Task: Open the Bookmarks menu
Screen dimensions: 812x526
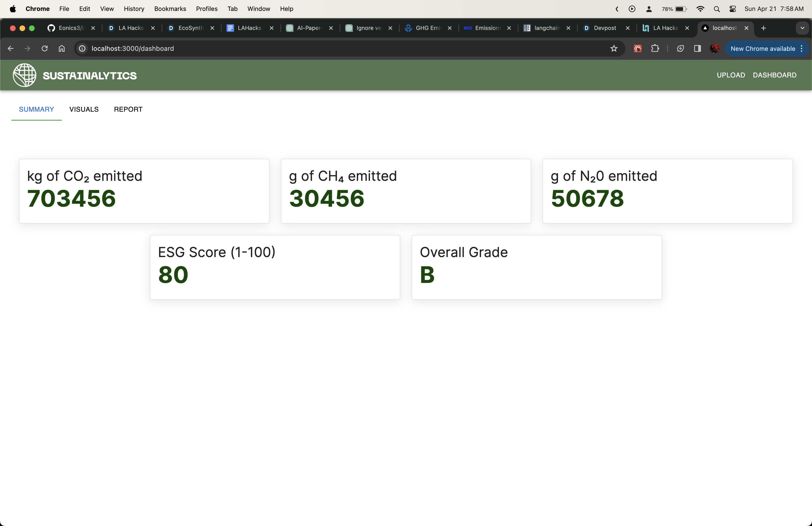Action: pos(170,9)
